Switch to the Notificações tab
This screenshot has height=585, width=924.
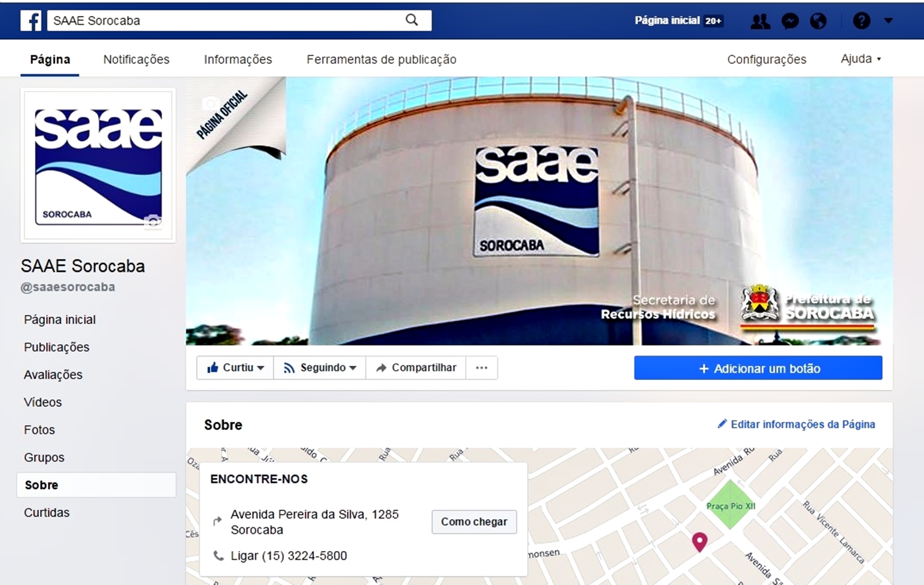click(136, 59)
